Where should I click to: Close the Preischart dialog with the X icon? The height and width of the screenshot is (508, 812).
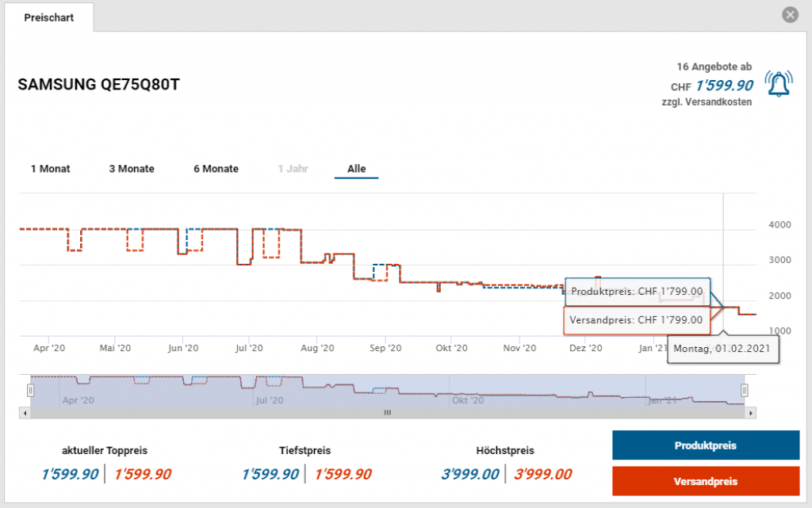click(x=789, y=15)
